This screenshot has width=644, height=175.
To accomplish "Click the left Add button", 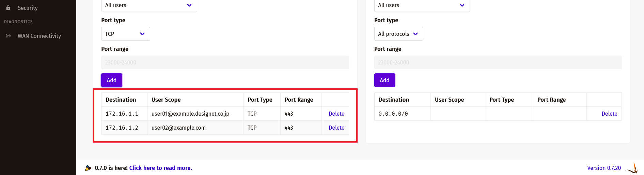I will click(112, 80).
